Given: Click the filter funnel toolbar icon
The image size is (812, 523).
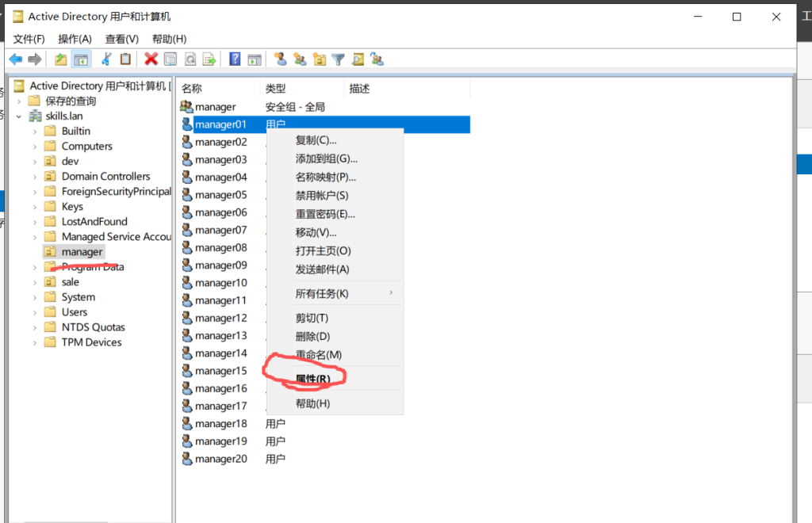Looking at the screenshot, I should [x=339, y=59].
